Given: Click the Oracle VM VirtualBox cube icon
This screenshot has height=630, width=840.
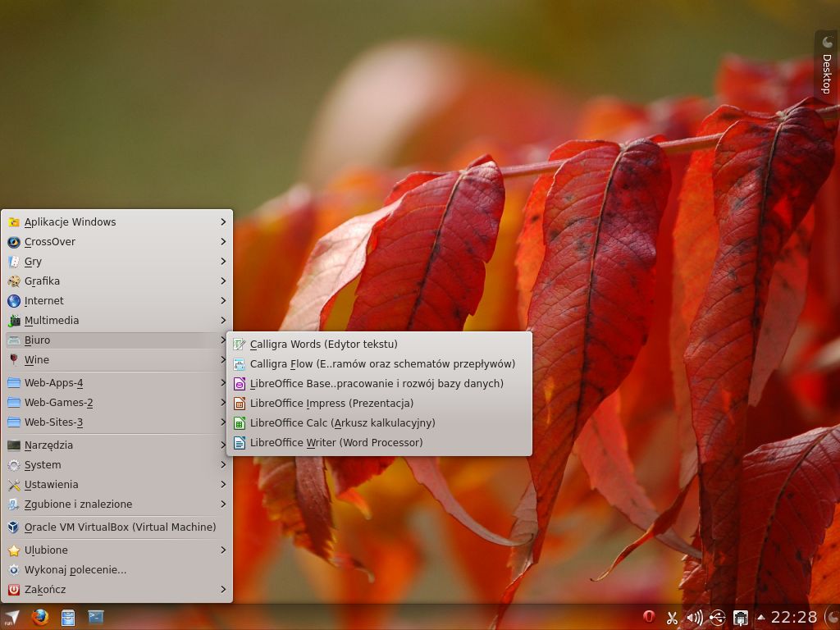Looking at the screenshot, I should pyautogui.click(x=14, y=527).
